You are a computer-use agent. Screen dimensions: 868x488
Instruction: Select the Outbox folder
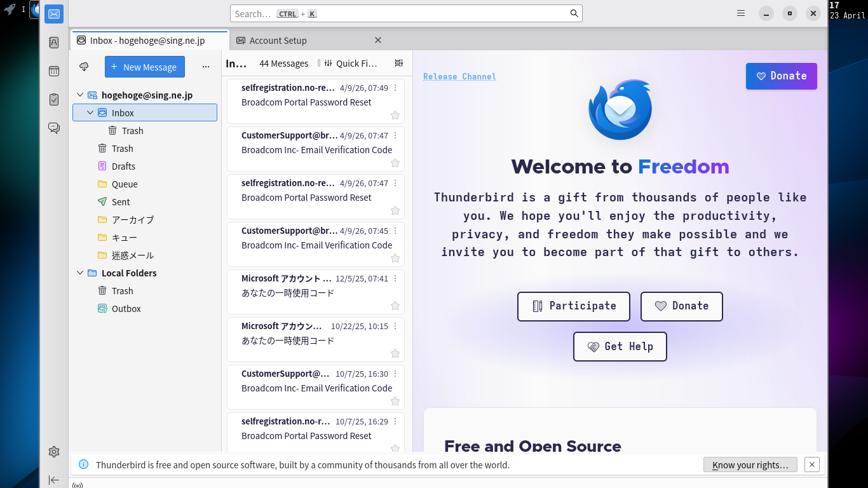coord(145,309)
